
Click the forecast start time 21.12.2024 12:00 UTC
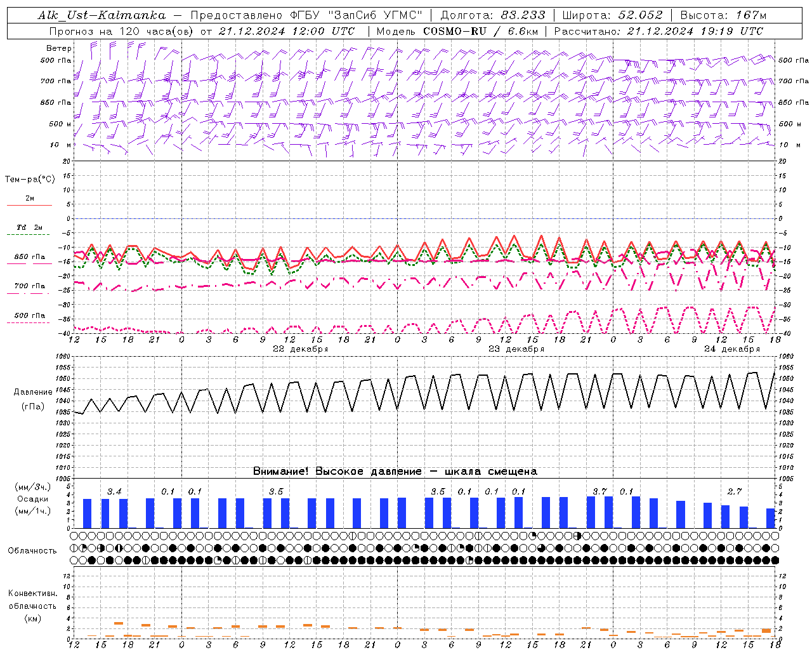[x=286, y=31]
